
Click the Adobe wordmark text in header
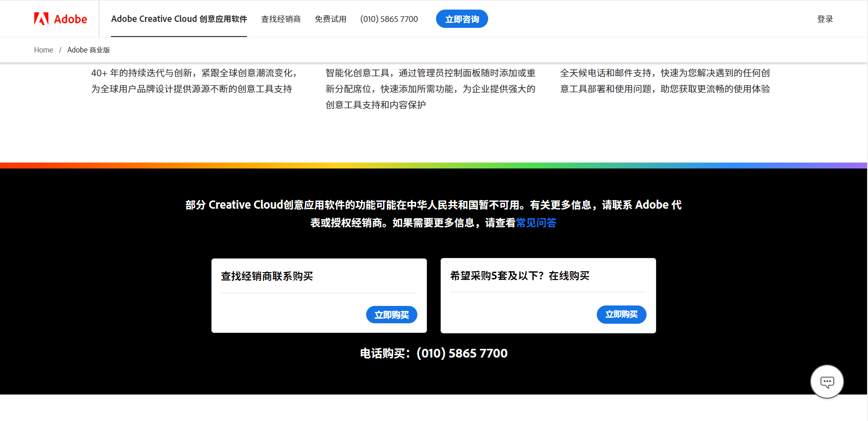point(70,19)
